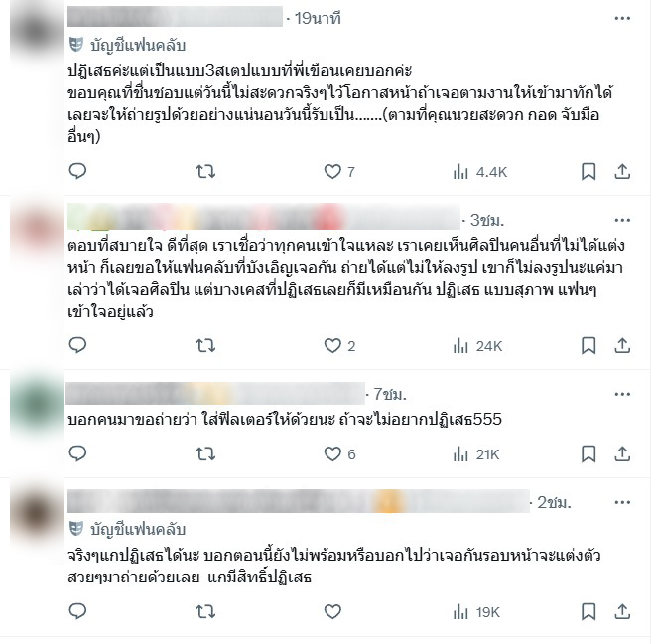The image size is (654, 644).
Task: Share the post with 21K views
Action: [622, 454]
